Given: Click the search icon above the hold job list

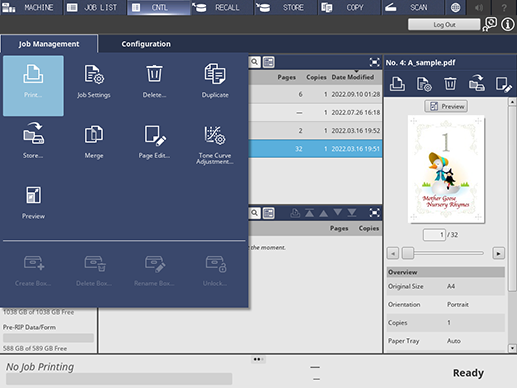Looking at the screenshot, I should (254, 62).
